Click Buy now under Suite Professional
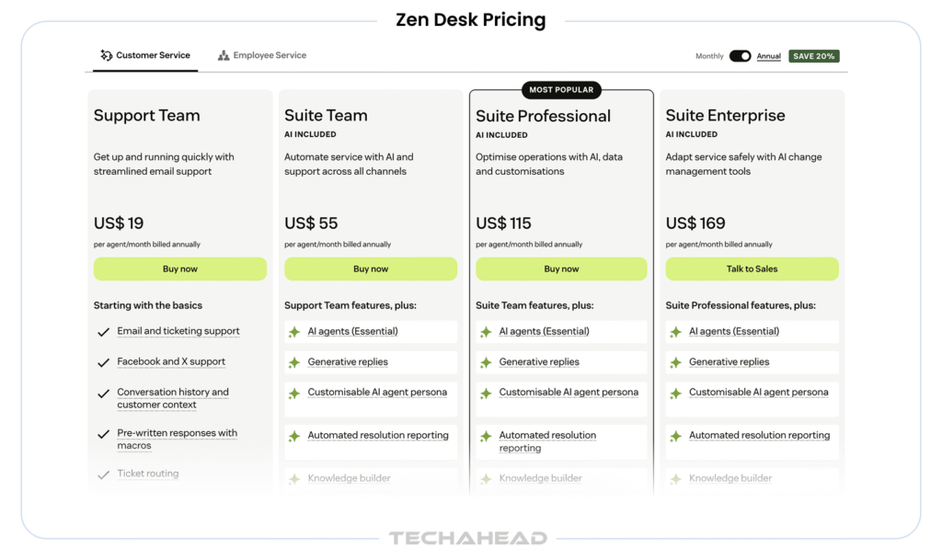Image resolution: width=942 pixels, height=560 pixels. [561, 269]
